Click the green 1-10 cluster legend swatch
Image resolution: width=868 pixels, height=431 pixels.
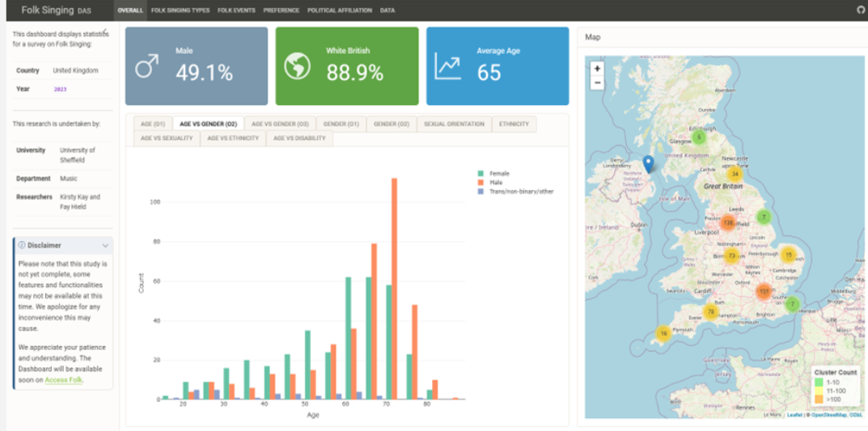(x=819, y=382)
